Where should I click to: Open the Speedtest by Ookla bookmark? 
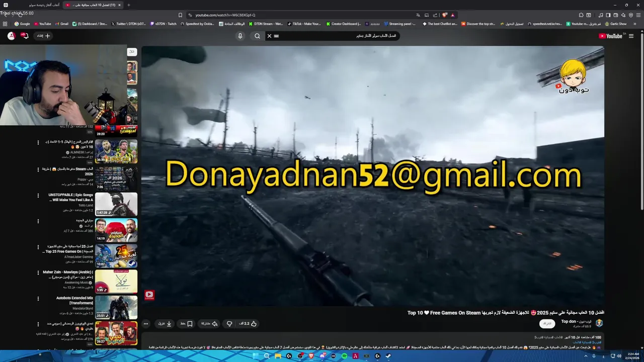(x=197, y=24)
